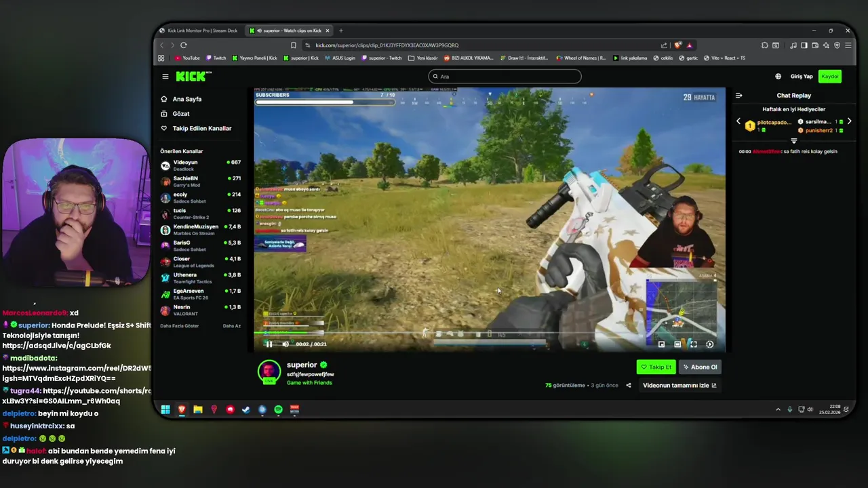Click the green Kaydol button
The image size is (868, 488).
[x=830, y=77]
